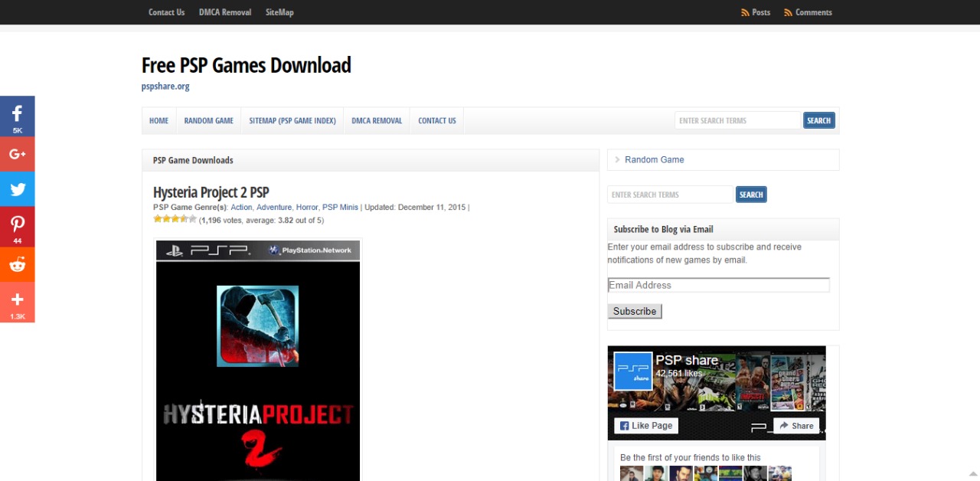The image size is (980, 481).
Task: Open Hysteria Project 2 PSP title
Action: tap(211, 192)
